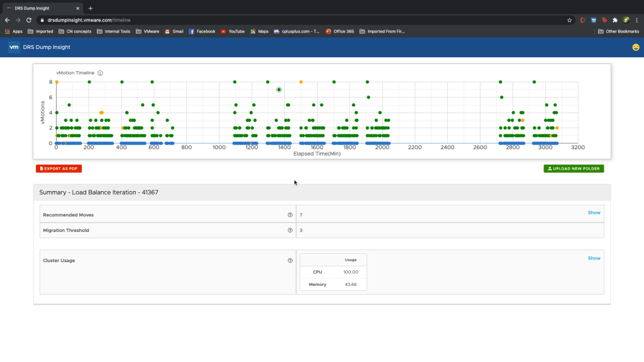
Task: Click the smiley feedback icon in header
Action: 636,47
